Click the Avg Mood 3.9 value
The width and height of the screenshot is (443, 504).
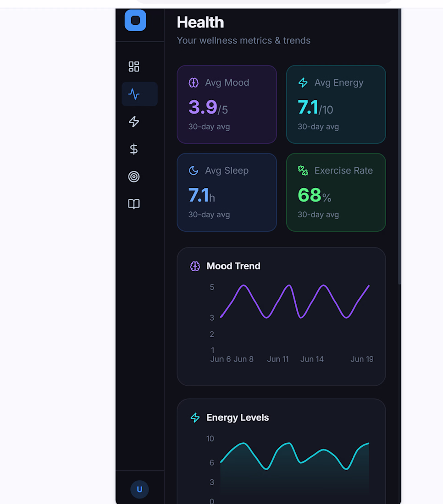pos(208,107)
